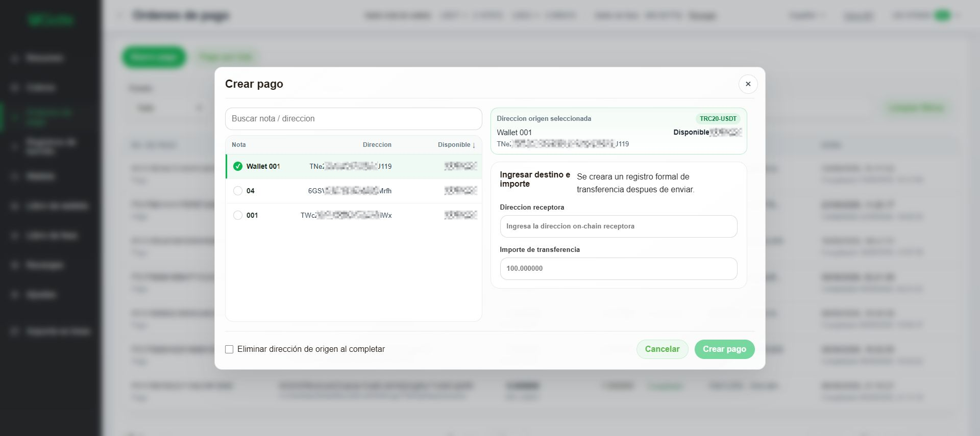The width and height of the screenshot is (980, 436).
Task: Click the Direccion column header
Action: click(377, 145)
